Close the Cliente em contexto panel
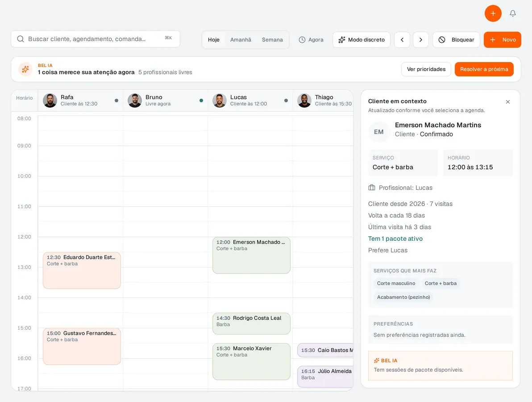 tap(508, 102)
